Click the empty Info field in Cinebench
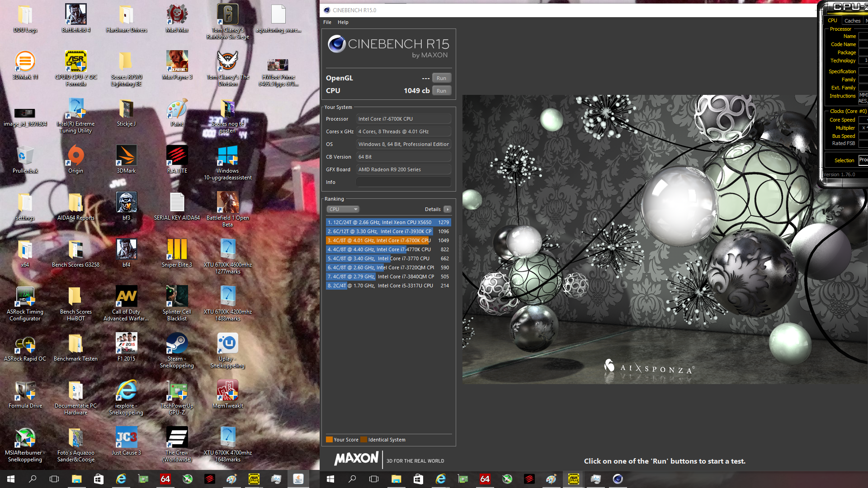868x488 pixels. 404,182
